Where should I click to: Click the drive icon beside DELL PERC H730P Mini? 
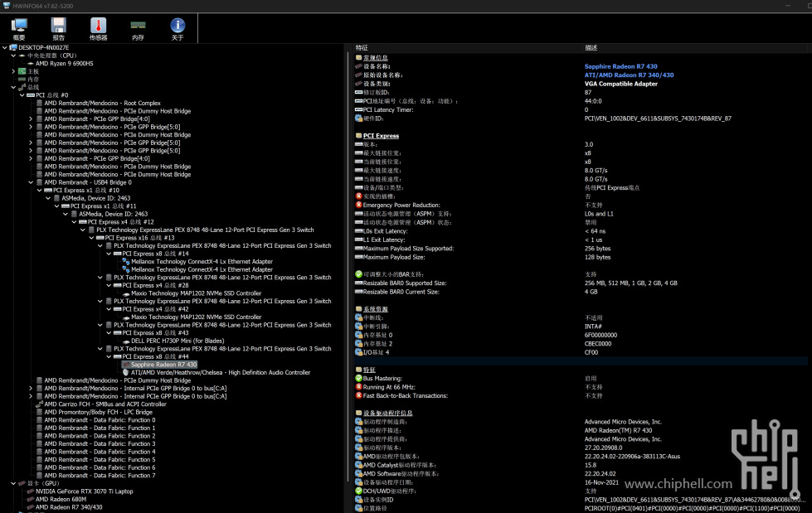[x=126, y=341]
